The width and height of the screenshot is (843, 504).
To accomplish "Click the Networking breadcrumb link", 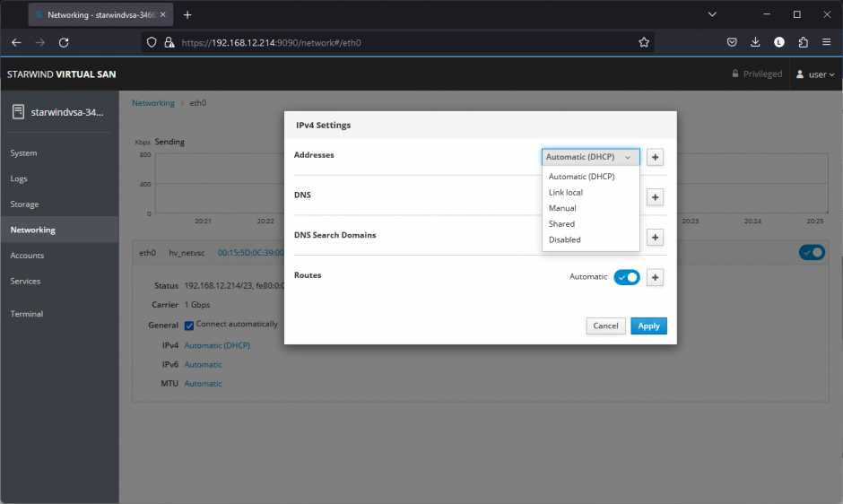I will pos(153,103).
